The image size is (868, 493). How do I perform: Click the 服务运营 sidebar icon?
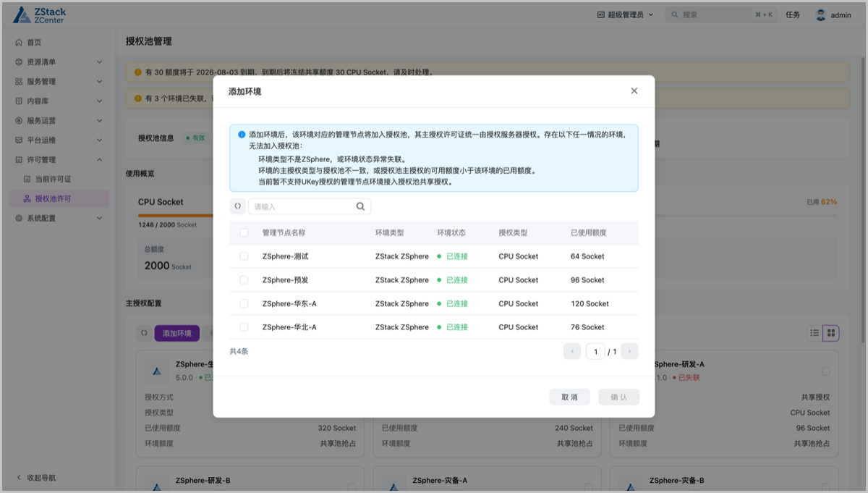pos(20,121)
